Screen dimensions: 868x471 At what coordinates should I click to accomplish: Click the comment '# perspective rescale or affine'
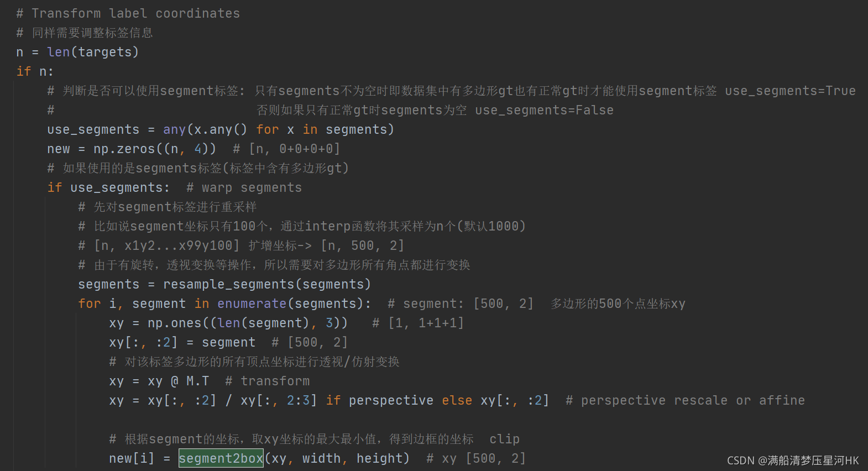(685, 400)
